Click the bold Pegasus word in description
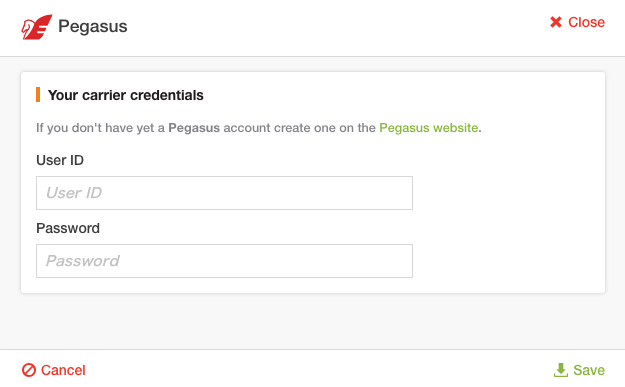Viewport: 625px width, 387px height. tap(194, 128)
